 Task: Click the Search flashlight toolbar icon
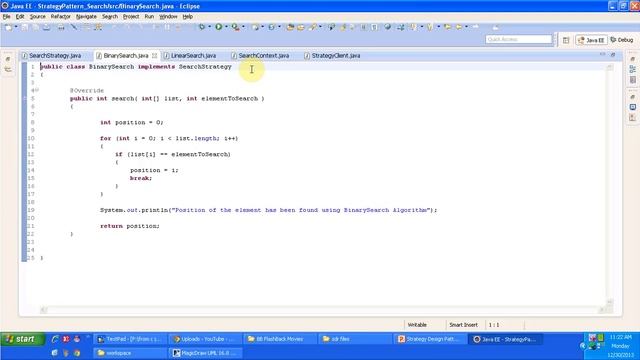point(313,27)
